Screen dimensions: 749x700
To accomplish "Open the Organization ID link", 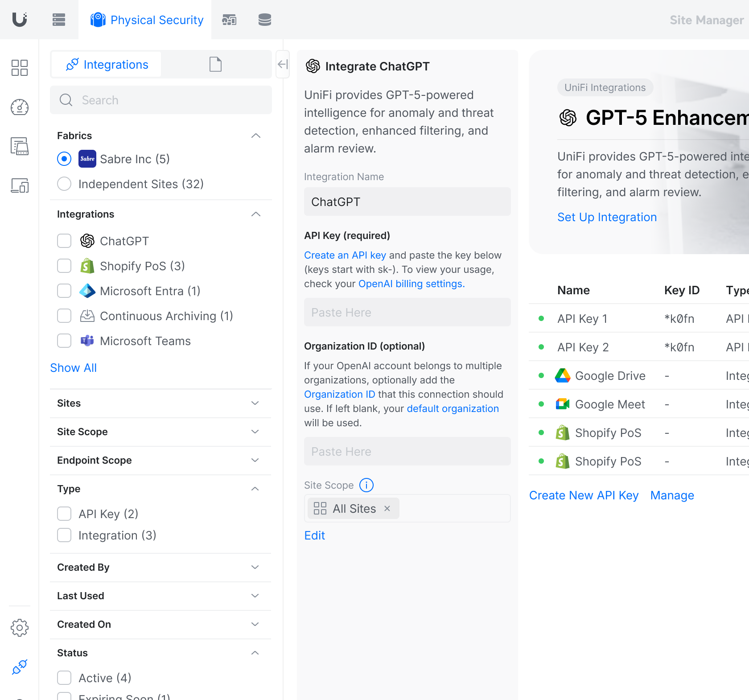I will pos(339,394).
